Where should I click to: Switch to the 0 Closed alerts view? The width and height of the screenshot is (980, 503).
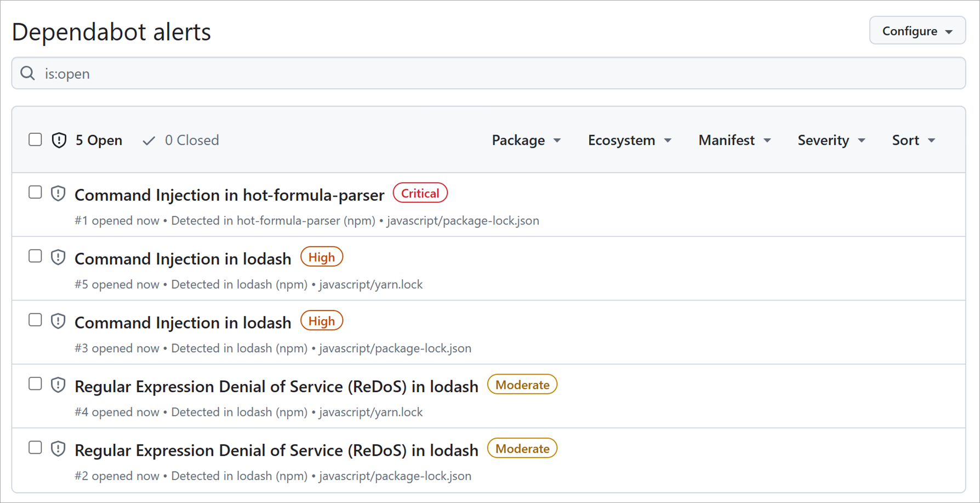(x=192, y=140)
